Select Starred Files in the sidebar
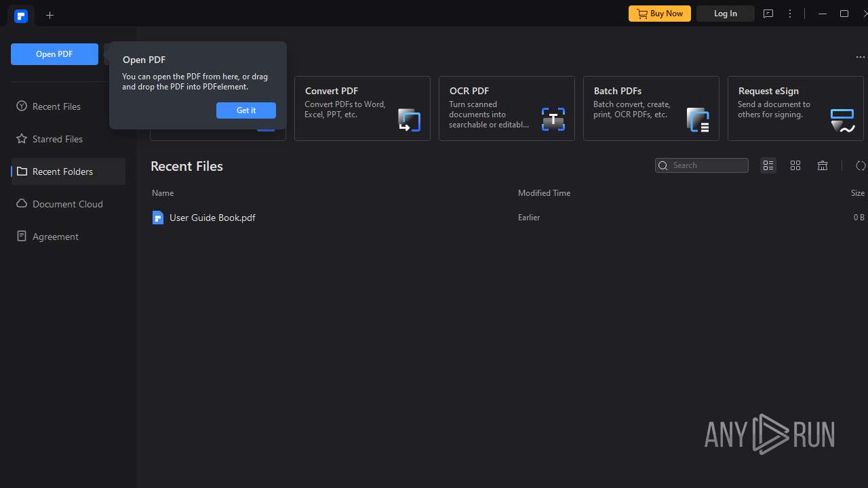Screen dimensions: 868x488 68,139
